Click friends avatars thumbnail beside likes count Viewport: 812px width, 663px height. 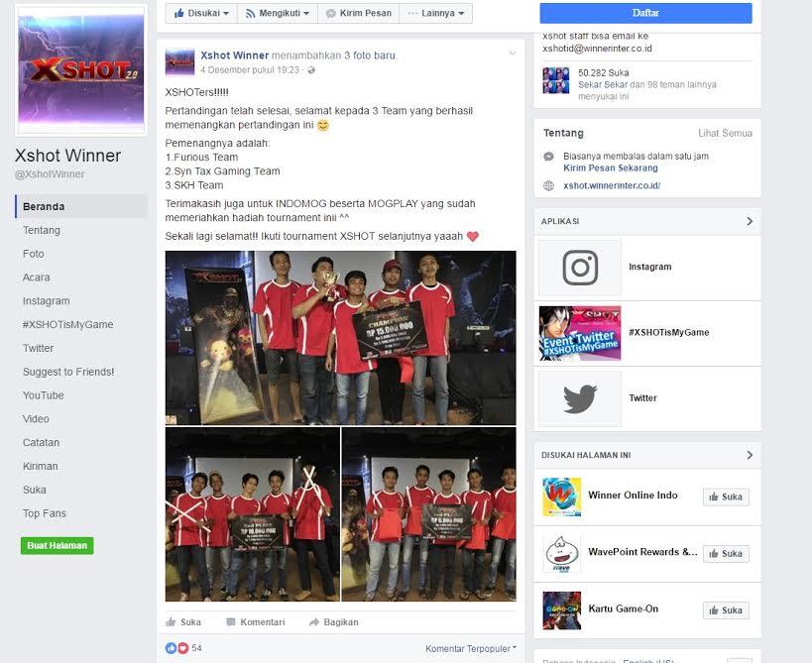coord(555,80)
